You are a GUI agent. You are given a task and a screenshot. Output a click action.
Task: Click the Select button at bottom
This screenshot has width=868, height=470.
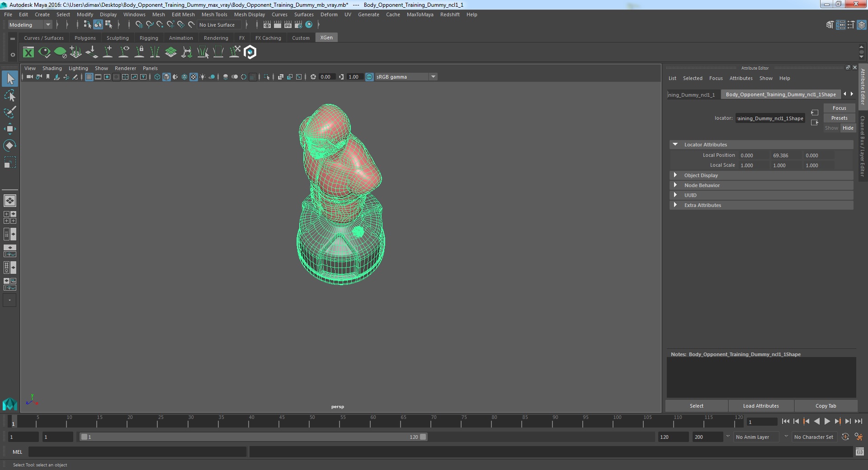tap(696, 406)
